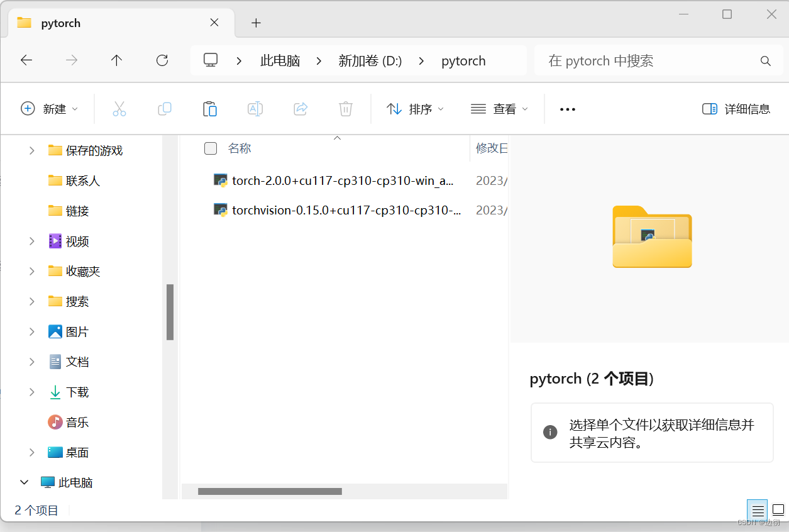
Task: Click the search magnifier icon
Action: coord(766,61)
